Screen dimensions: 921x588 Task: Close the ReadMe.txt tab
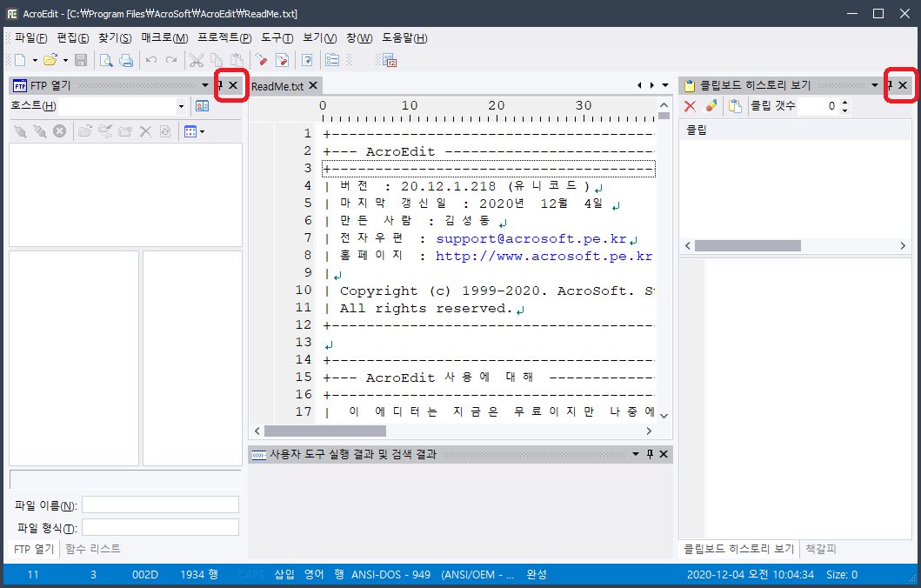coord(314,86)
